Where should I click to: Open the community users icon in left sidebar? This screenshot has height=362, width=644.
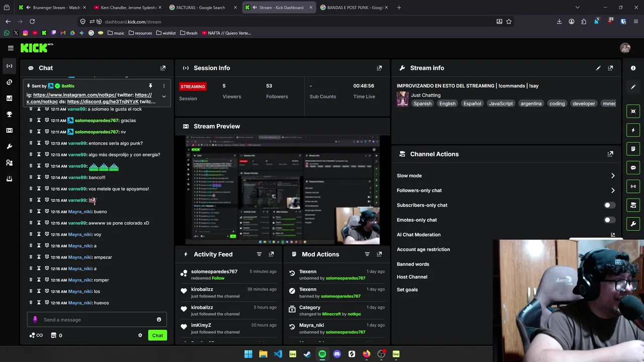[x=9, y=162]
